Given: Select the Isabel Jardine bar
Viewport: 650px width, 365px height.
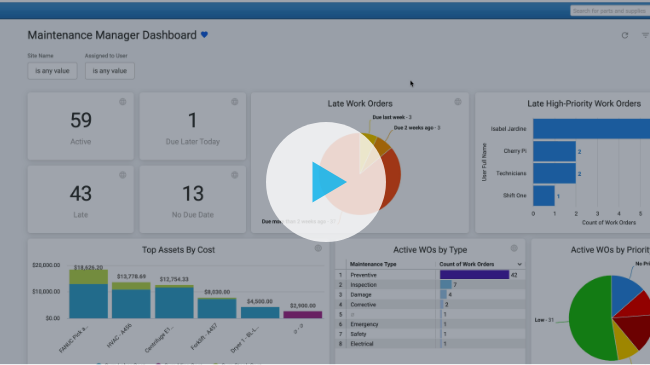Looking at the screenshot, I should coord(592,129).
